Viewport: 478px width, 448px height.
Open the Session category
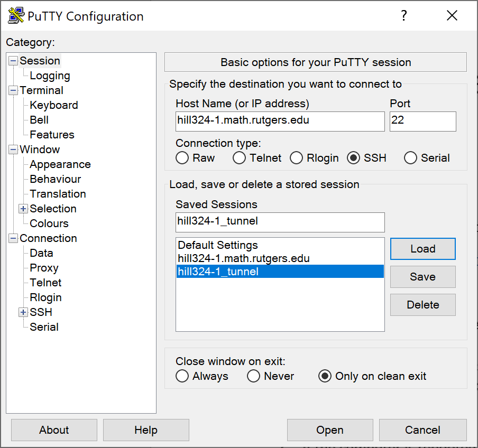click(x=40, y=61)
